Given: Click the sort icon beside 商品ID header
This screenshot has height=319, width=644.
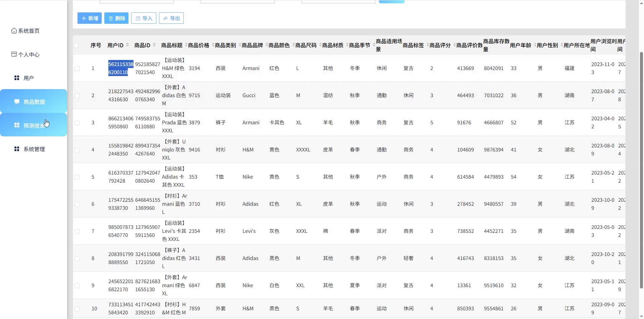Looking at the screenshot, I should point(154,45).
